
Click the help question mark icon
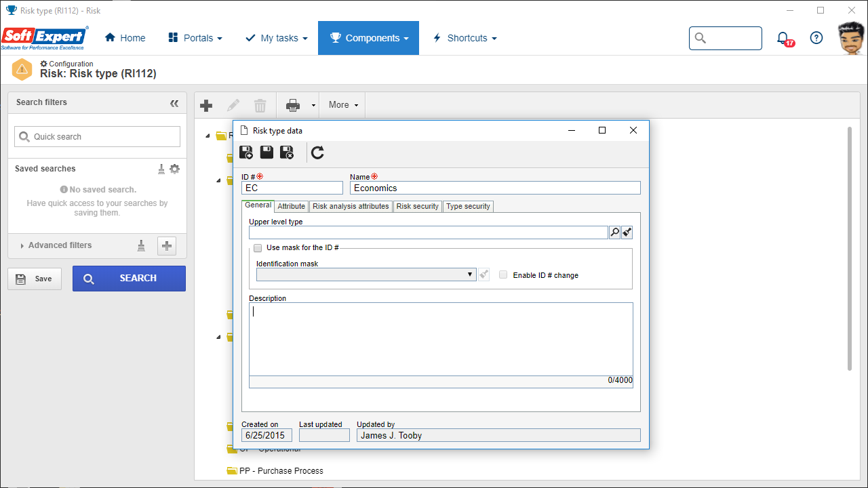816,38
